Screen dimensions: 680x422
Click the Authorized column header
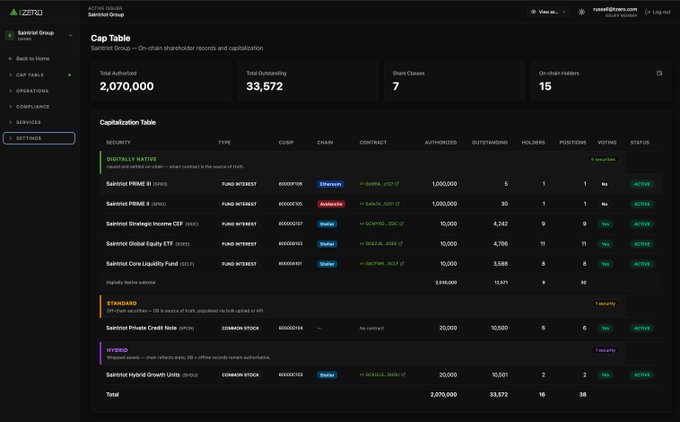pyautogui.click(x=441, y=143)
